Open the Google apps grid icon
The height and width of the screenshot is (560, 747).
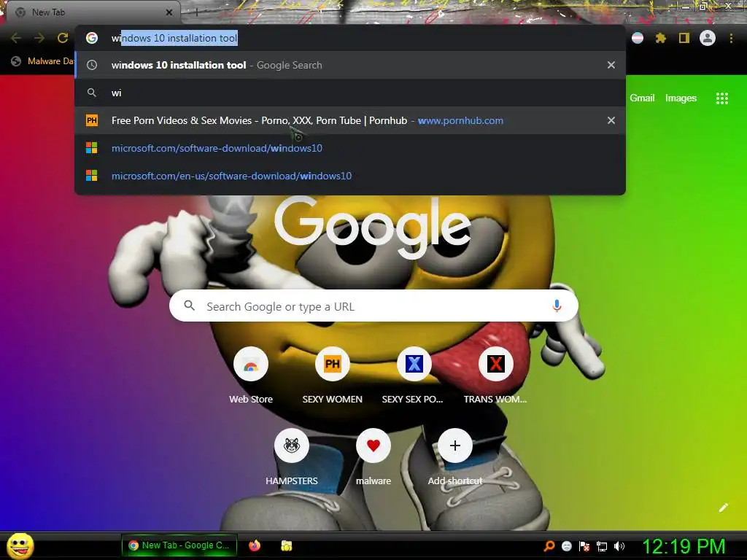(722, 98)
